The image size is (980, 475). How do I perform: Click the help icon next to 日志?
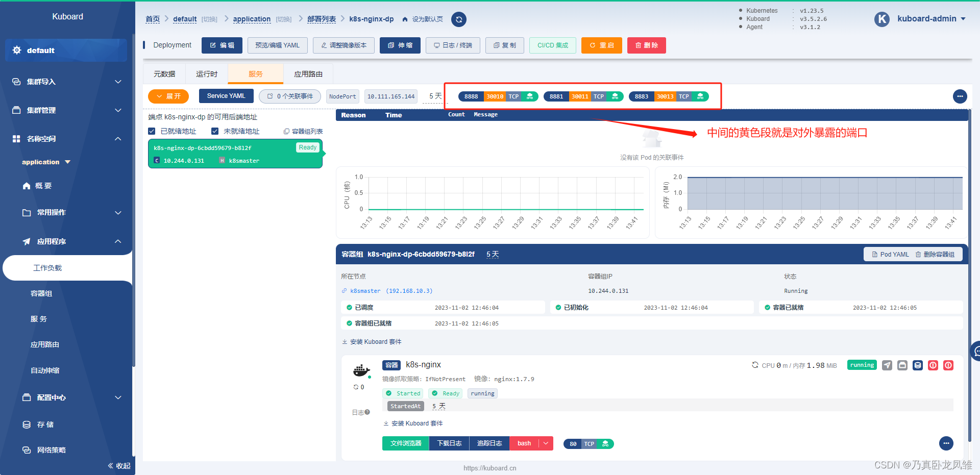367,412
